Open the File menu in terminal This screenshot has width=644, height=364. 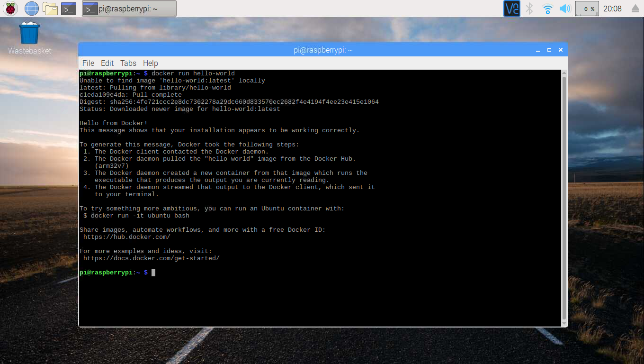pos(88,63)
